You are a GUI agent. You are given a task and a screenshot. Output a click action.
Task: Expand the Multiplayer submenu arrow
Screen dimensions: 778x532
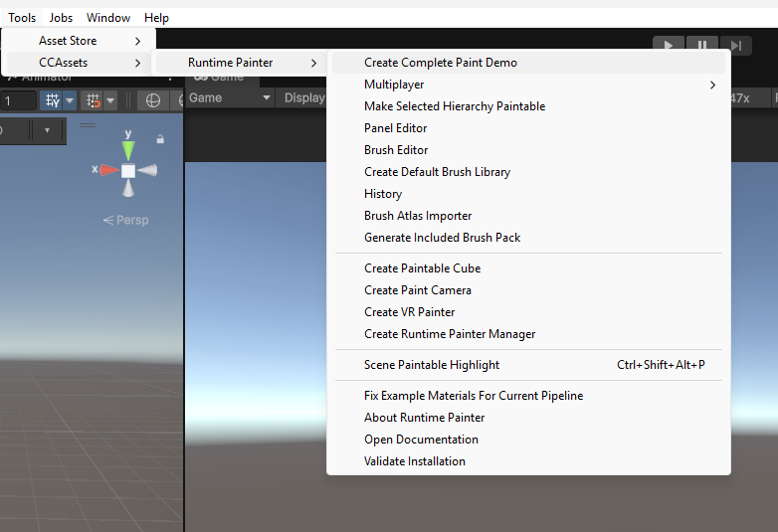(x=712, y=85)
